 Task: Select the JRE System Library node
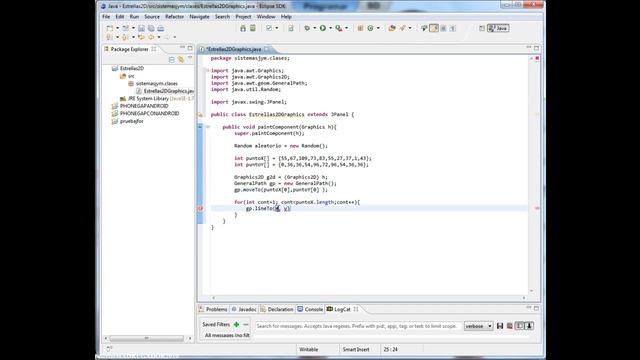pos(157,98)
